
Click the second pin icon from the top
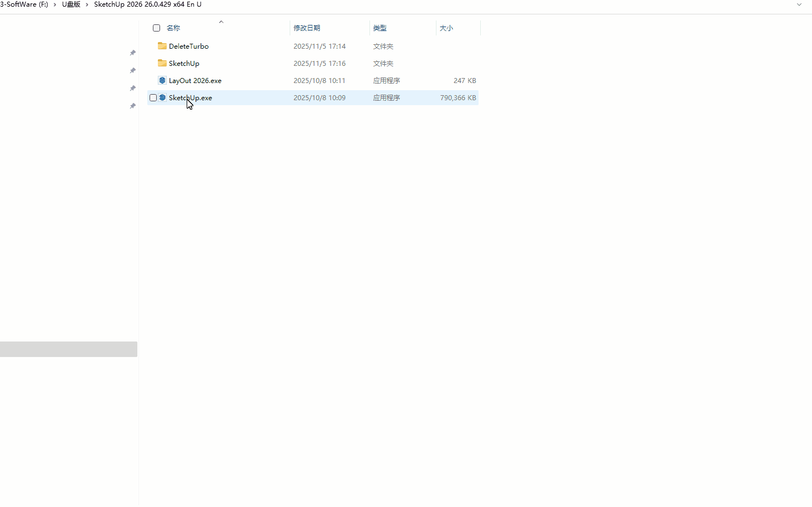pos(132,71)
